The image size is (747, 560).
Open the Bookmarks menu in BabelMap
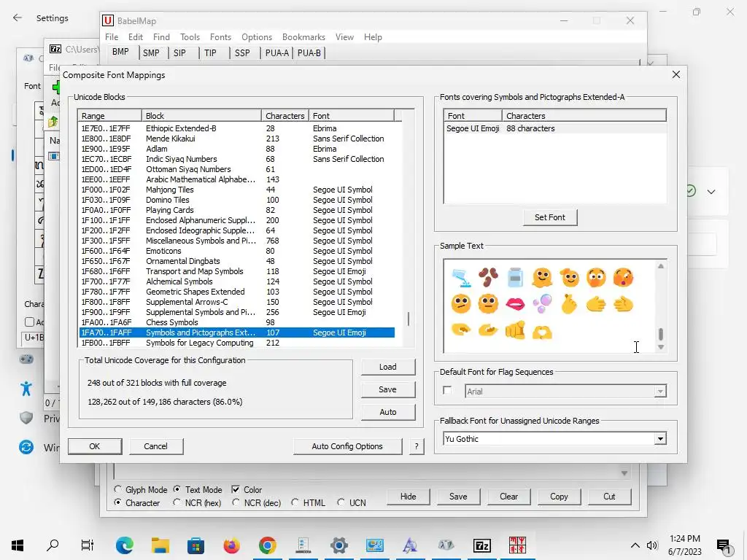[303, 37]
